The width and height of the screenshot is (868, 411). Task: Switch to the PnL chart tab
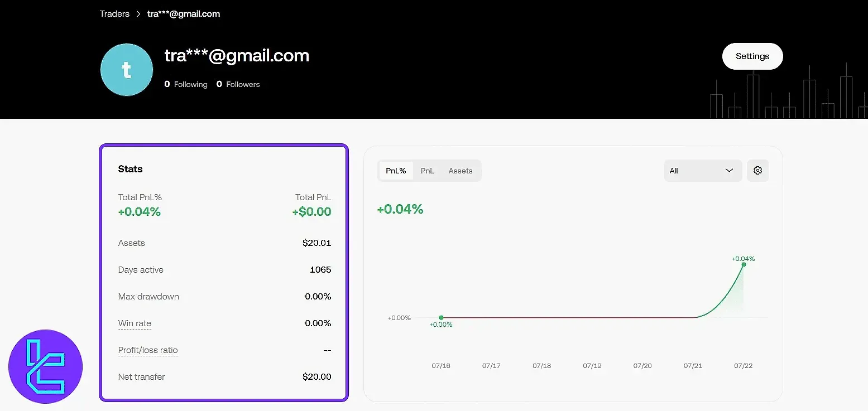[x=427, y=171]
